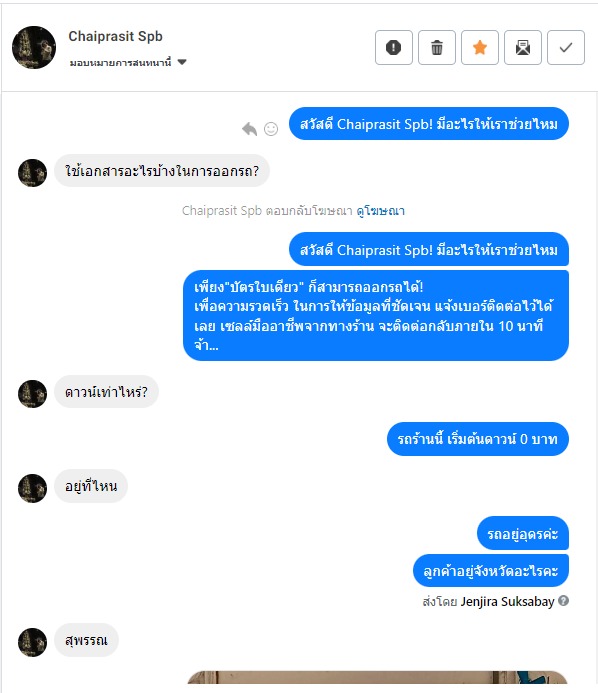Mark conversation done with checkmark button

click(x=566, y=47)
